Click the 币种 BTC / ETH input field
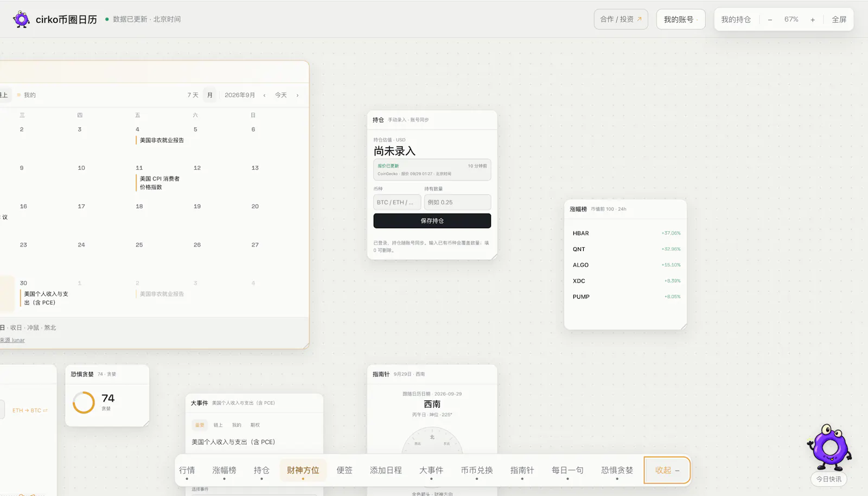The height and width of the screenshot is (496, 868). [397, 202]
